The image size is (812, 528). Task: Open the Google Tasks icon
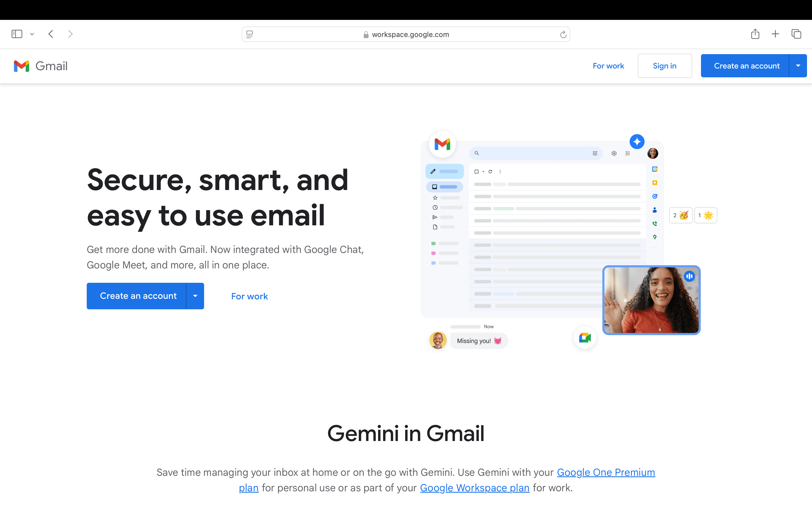coord(655,196)
